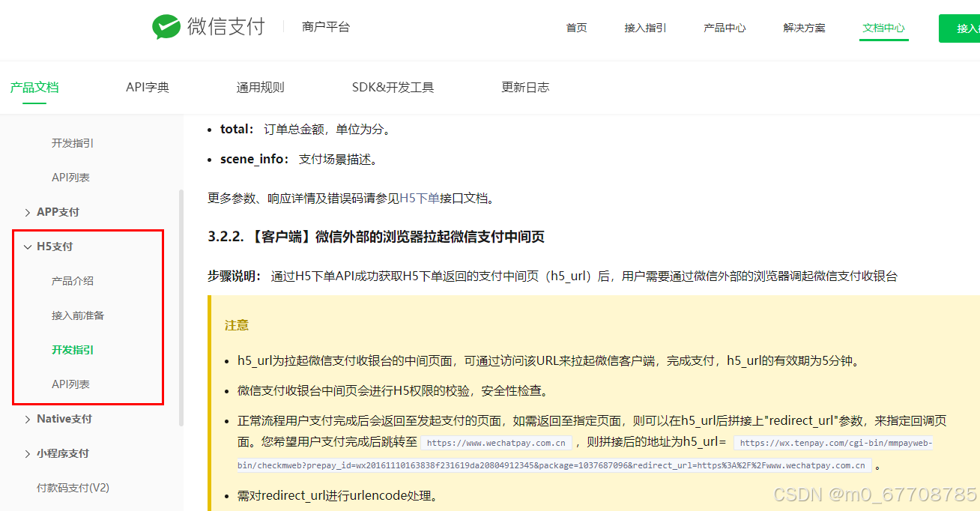Expand the APP支付 chevron in the sidebar
Screen dimensions: 980x511
28,212
